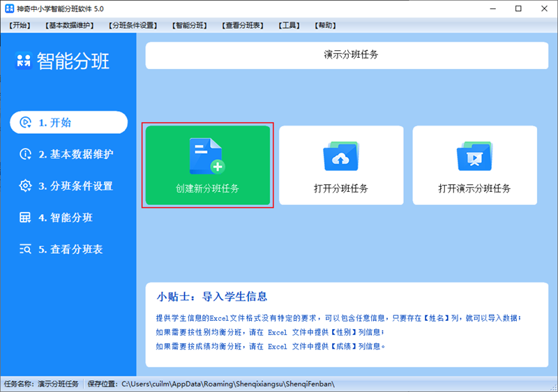Open the 【智能分班】 menu in menu bar
This screenshot has width=558, height=392.
tap(189, 26)
